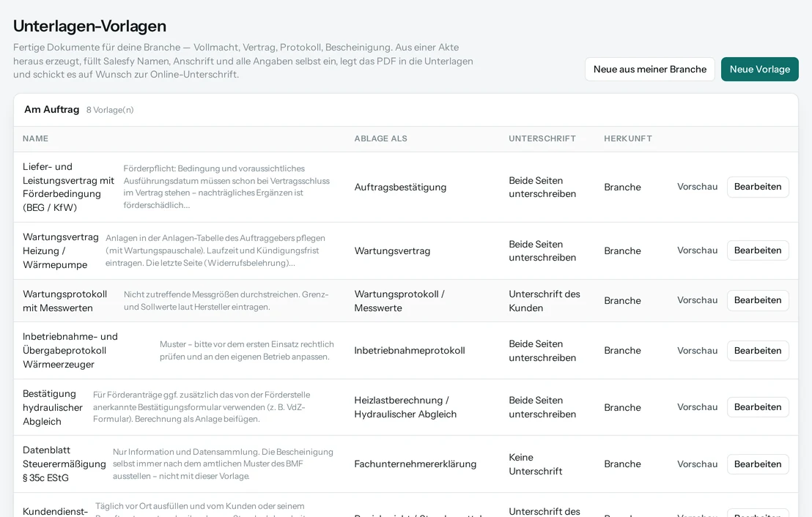Click the "Unterlagen-Vorlagen" page title
812x517 pixels.
point(89,26)
